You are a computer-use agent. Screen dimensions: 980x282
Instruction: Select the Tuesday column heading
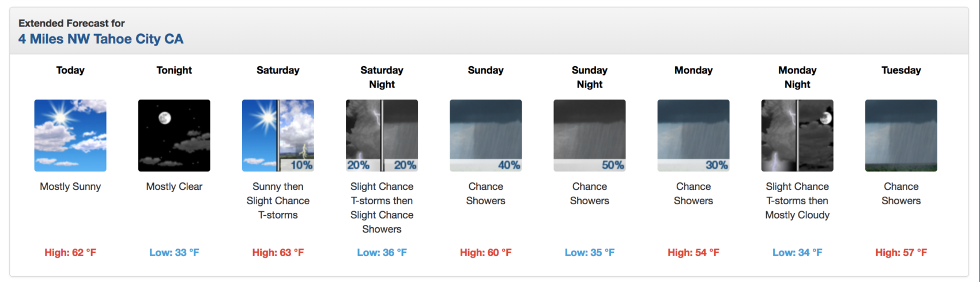(x=901, y=70)
